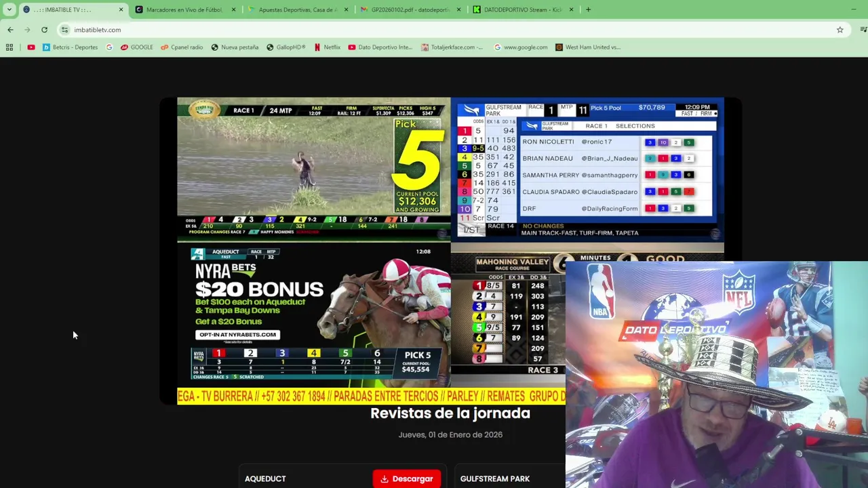Open the site information icon in address bar
Image resolution: width=868 pixels, height=488 pixels.
tap(64, 30)
